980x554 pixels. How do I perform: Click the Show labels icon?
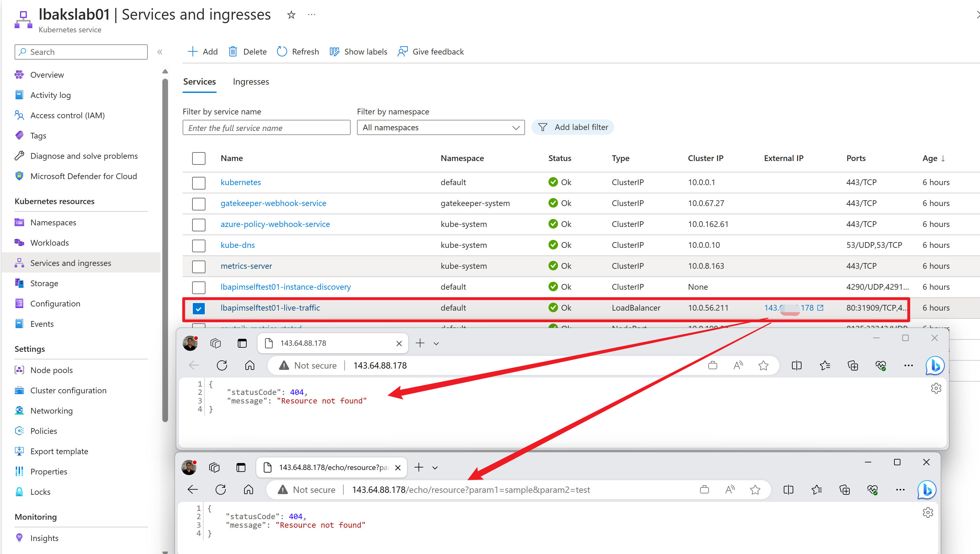tap(334, 52)
